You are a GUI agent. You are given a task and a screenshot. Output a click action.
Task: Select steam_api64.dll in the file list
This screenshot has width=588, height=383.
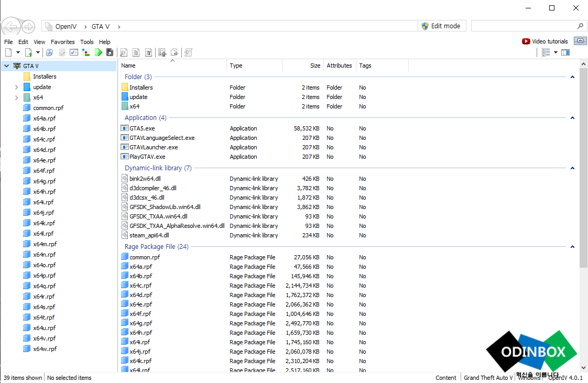point(149,235)
